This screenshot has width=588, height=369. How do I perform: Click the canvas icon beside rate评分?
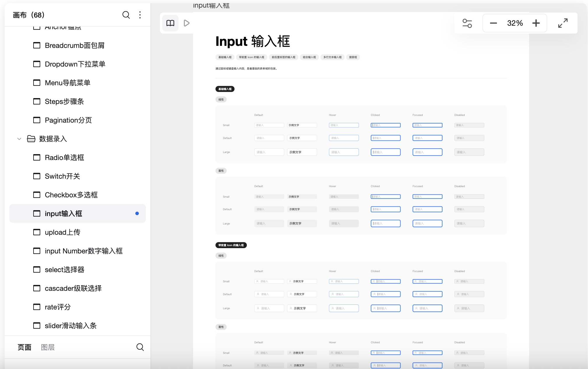pyautogui.click(x=37, y=307)
